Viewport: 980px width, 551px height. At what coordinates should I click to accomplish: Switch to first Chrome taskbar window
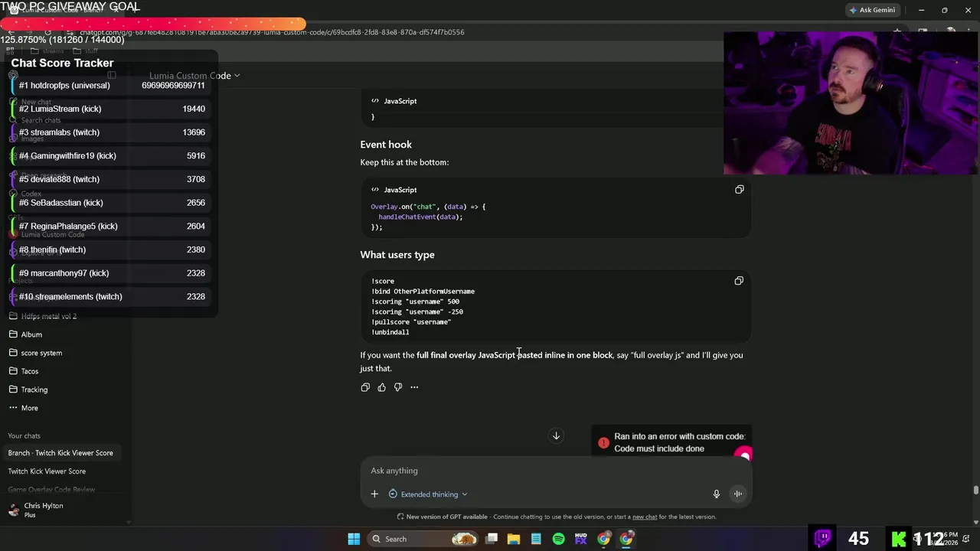pos(604,539)
